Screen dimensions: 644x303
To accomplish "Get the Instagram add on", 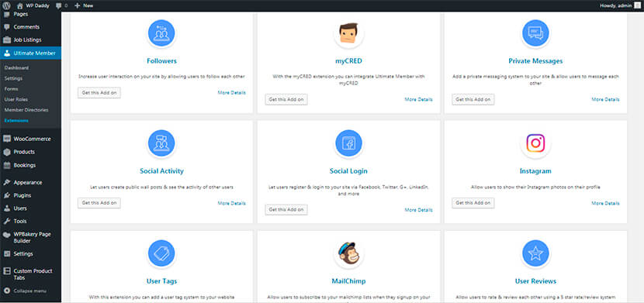I will (x=473, y=203).
